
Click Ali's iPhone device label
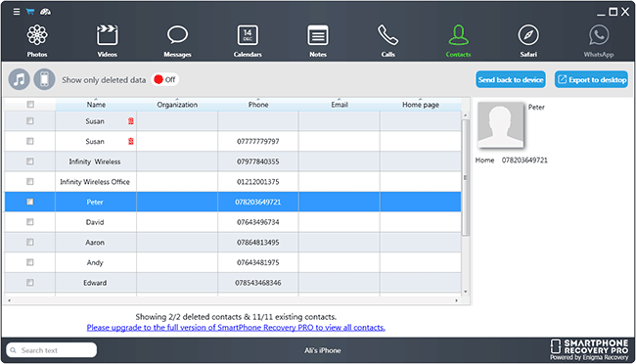[323, 350]
